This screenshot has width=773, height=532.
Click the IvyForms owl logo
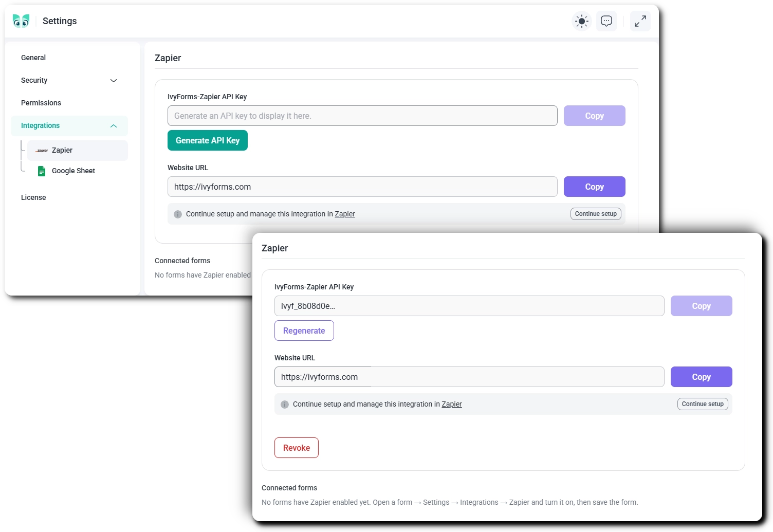point(21,21)
